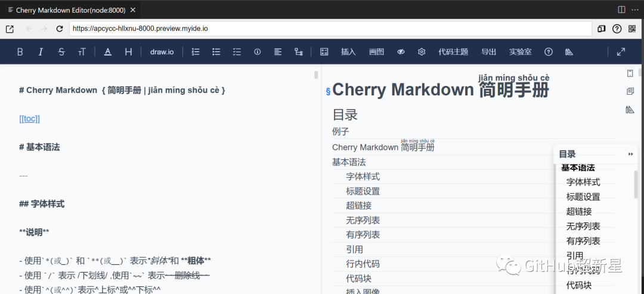
Task: Select 超链接 in floating 目录 panel
Action: [x=579, y=212]
